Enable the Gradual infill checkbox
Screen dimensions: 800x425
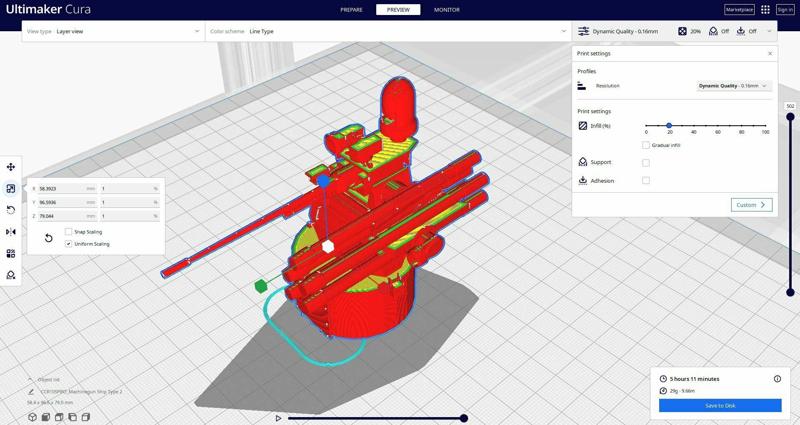pyautogui.click(x=646, y=145)
